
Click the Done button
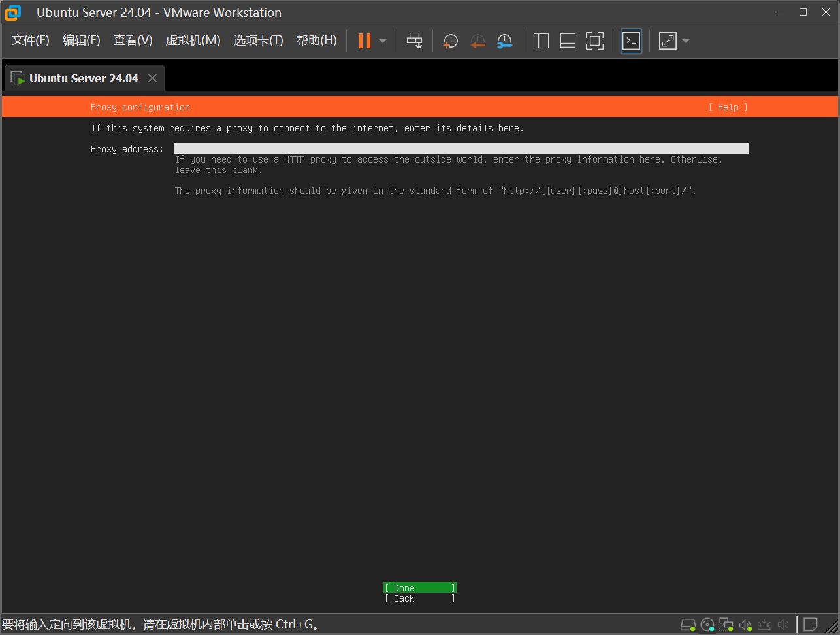pyautogui.click(x=420, y=588)
